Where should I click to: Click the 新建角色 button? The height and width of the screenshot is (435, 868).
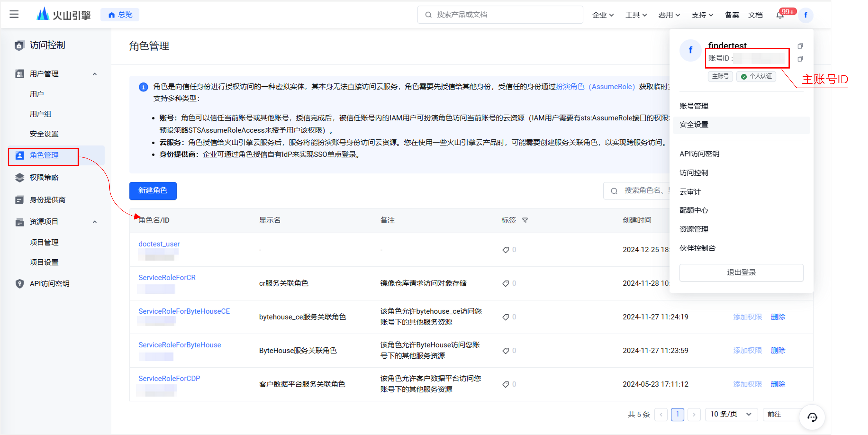[x=153, y=191]
